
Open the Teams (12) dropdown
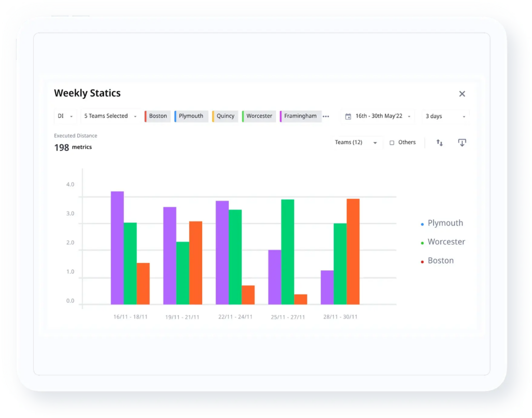[356, 142]
